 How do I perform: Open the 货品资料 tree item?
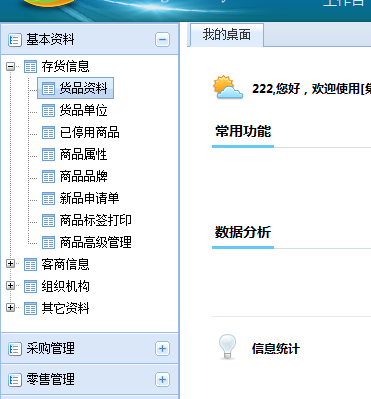pyautogui.click(x=76, y=88)
